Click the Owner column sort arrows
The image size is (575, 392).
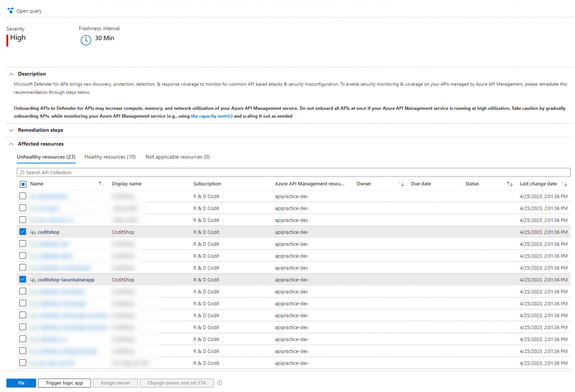pyautogui.click(x=401, y=184)
